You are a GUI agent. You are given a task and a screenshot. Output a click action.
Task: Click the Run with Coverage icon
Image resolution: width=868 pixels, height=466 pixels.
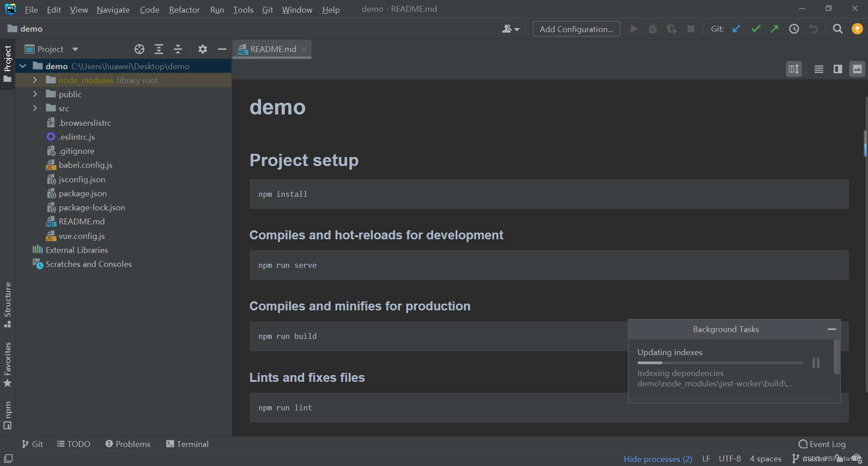672,29
